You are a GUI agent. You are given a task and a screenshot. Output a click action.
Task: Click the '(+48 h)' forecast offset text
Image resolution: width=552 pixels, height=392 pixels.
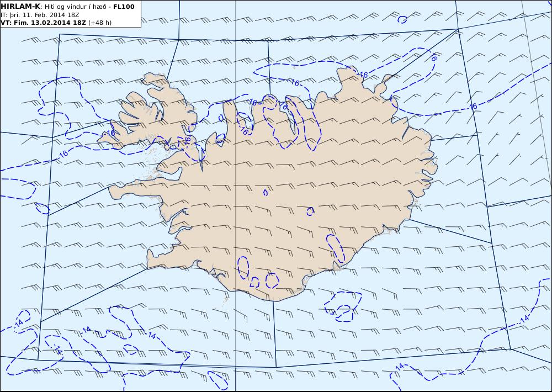tap(99, 23)
